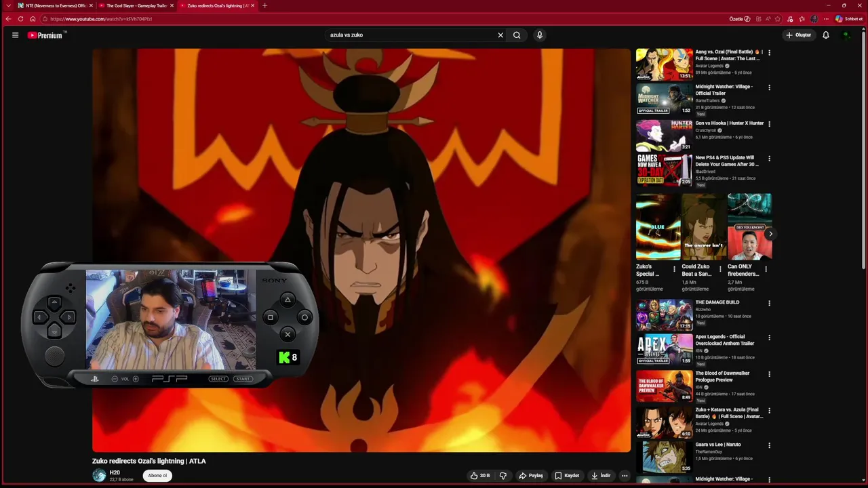Go back in the browser
This screenshot has height=488, width=868.
(x=8, y=19)
